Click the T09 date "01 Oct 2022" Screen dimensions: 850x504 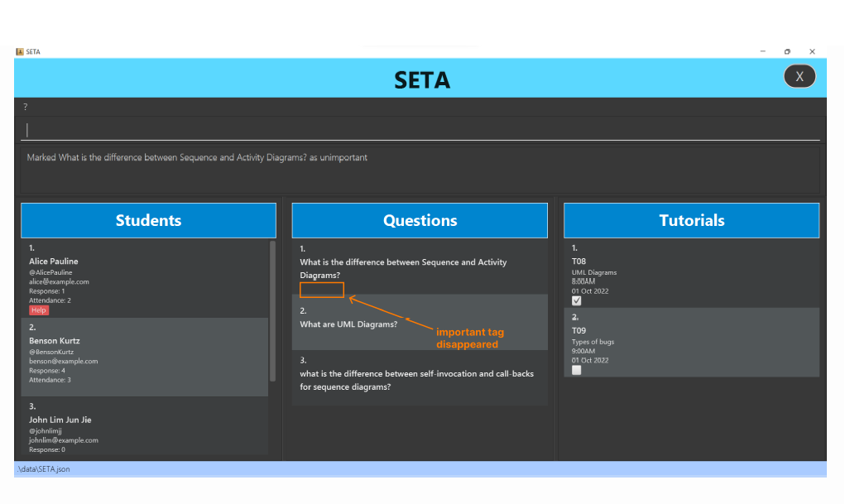click(590, 360)
